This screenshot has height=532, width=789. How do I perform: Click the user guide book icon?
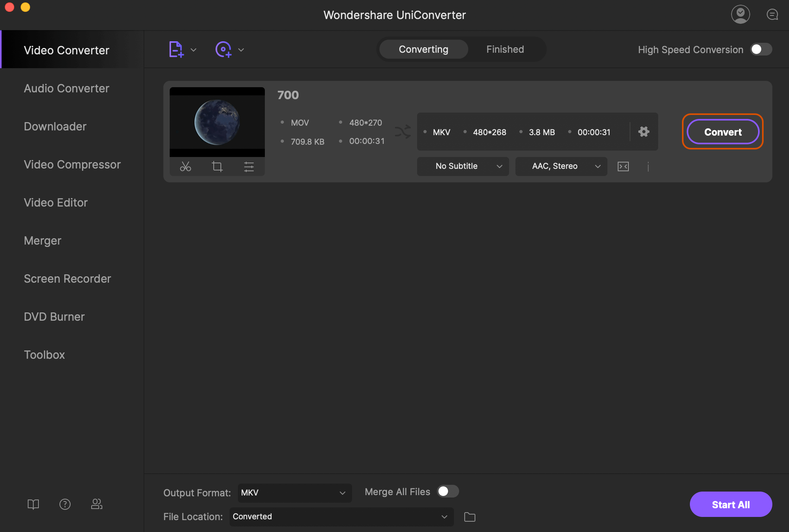[33, 504]
